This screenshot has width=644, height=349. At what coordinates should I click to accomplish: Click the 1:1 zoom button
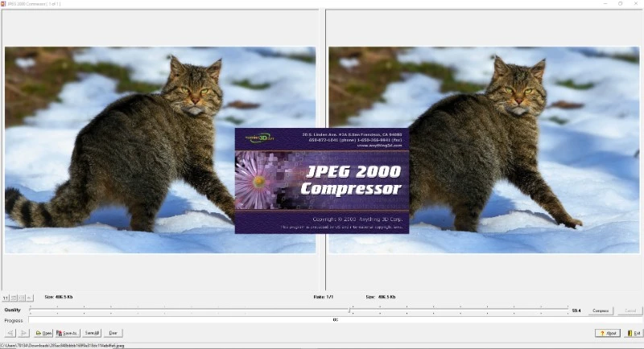click(6, 298)
